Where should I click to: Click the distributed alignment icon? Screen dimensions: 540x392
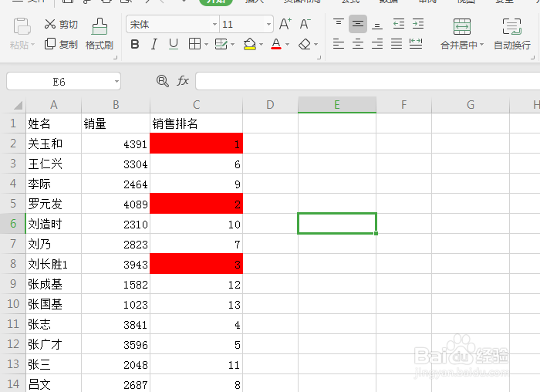416,44
